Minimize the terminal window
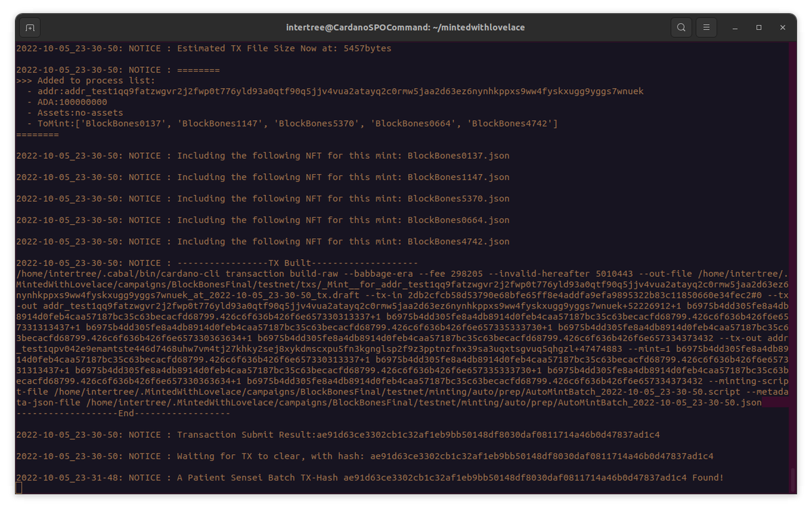 coord(736,28)
